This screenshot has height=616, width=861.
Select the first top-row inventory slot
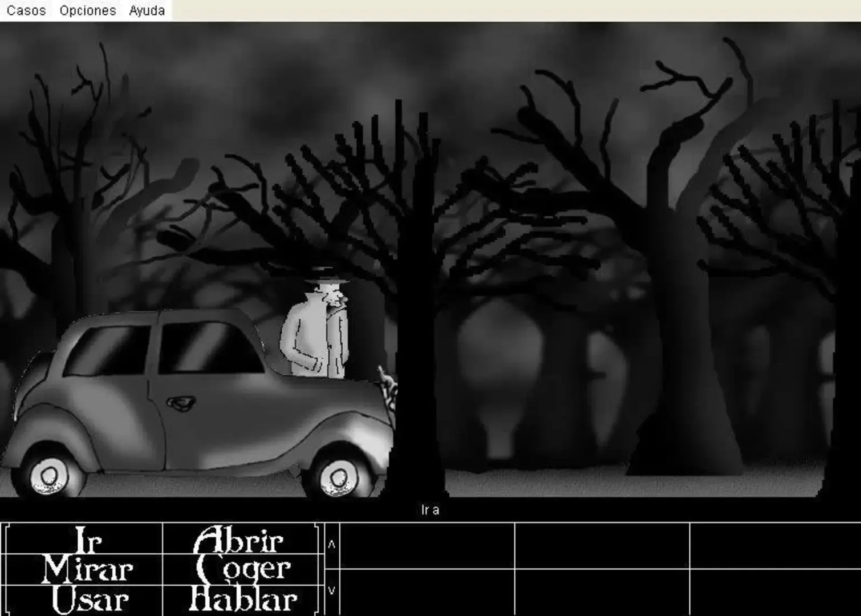[427, 545]
